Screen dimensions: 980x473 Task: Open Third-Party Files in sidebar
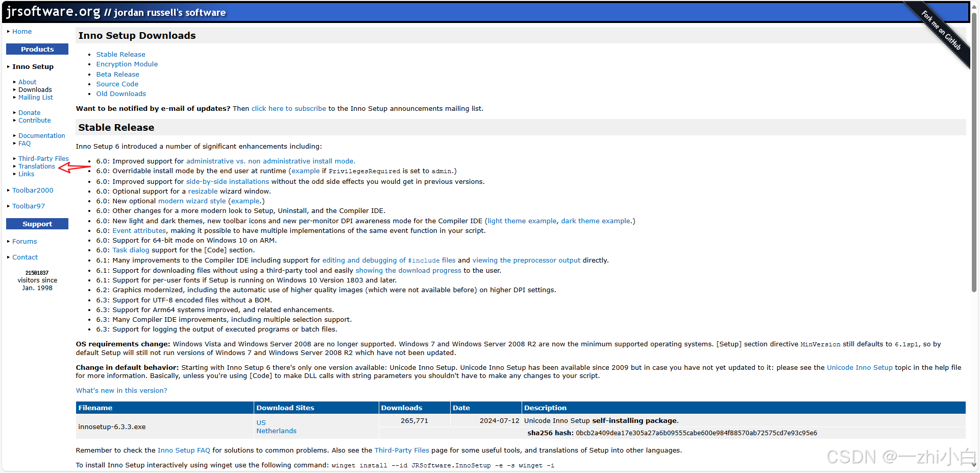click(x=43, y=158)
